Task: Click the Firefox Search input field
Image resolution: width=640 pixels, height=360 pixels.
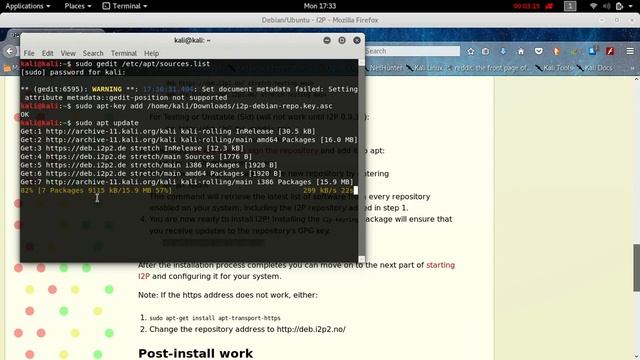Action: [x=412, y=51]
